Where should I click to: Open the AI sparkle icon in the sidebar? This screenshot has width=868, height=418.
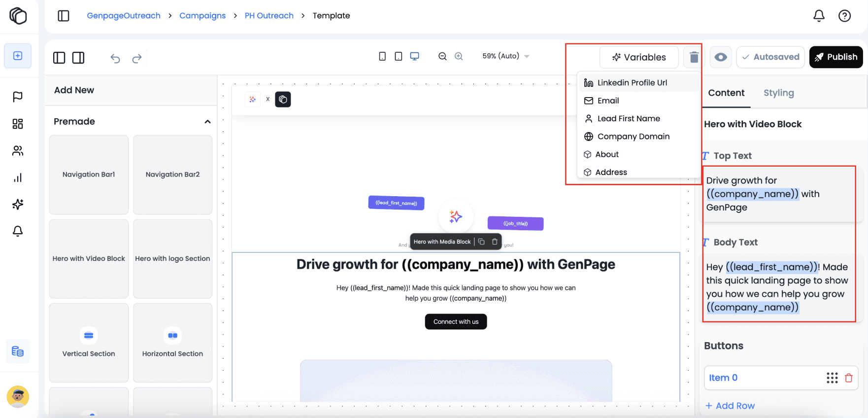pos(18,204)
